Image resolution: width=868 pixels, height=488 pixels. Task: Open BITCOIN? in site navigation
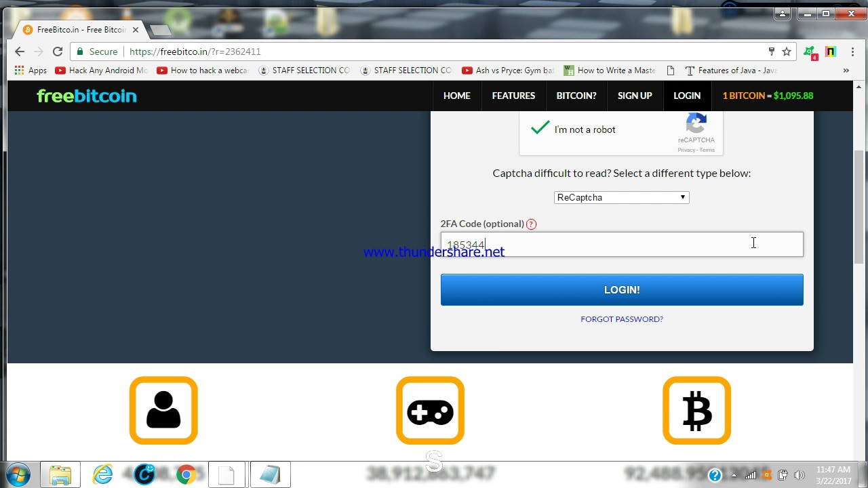pyautogui.click(x=576, y=96)
